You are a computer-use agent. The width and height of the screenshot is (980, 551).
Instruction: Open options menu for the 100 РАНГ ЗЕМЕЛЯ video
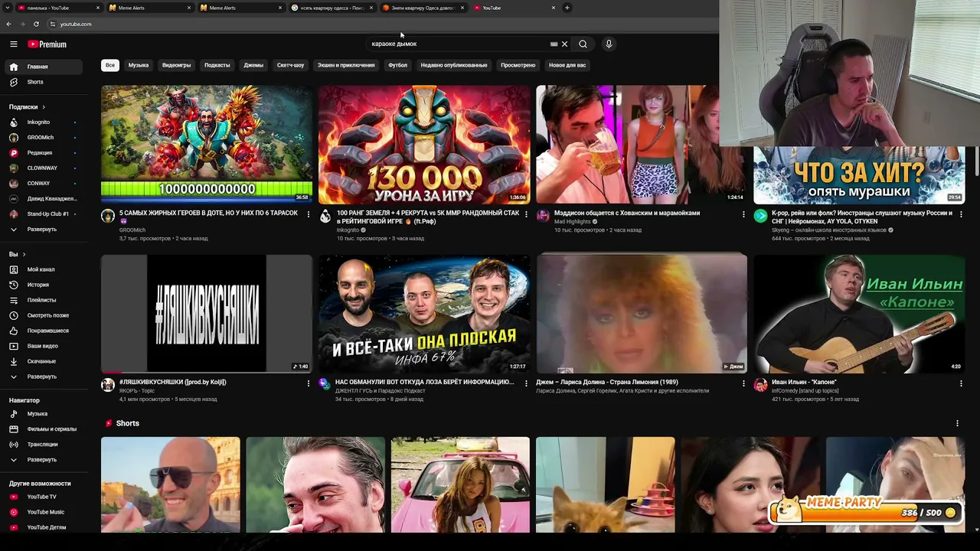point(526,214)
